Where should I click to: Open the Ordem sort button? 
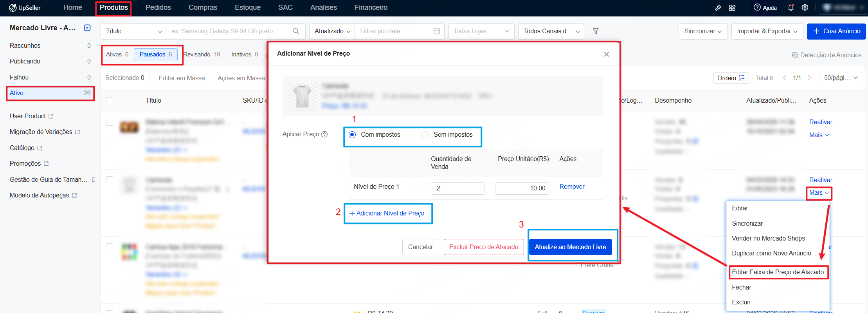click(731, 78)
